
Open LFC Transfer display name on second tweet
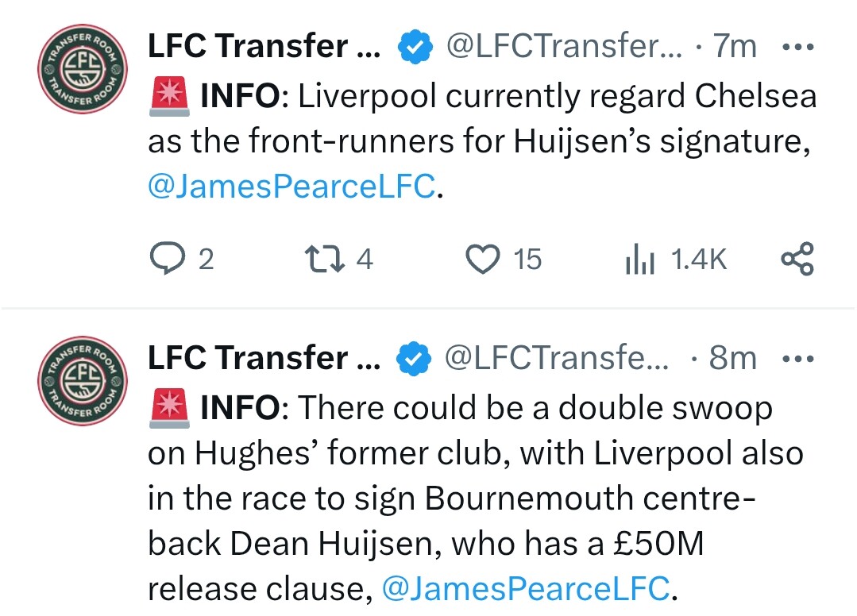264,357
